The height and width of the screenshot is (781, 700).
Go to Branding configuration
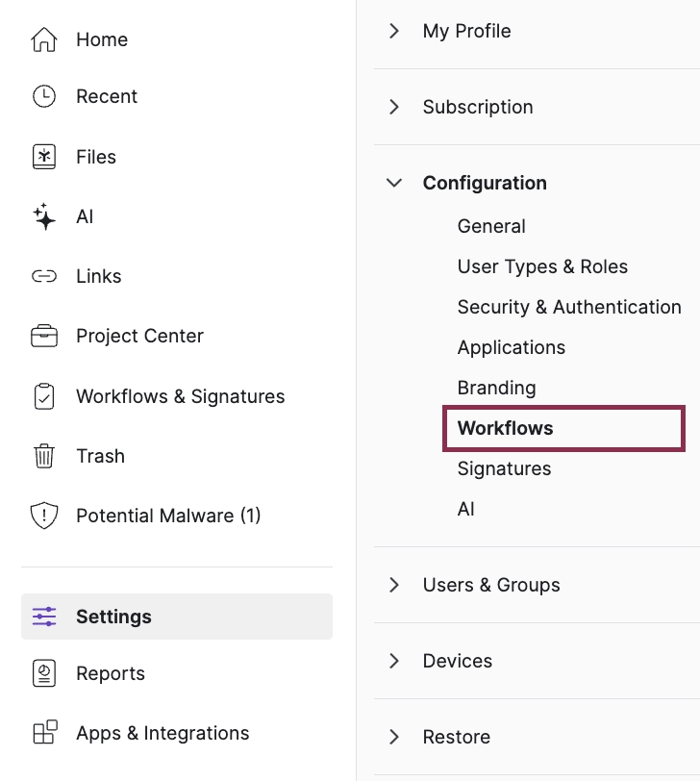point(496,388)
